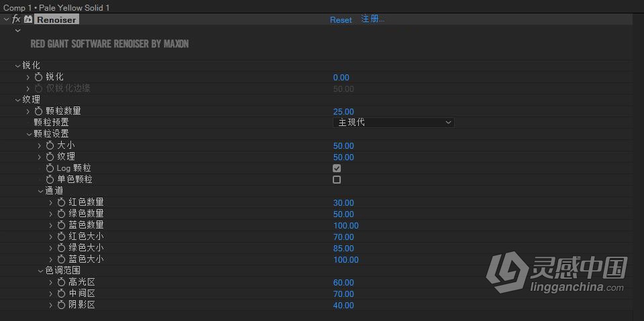Collapse the Renoiser effect

click(x=6, y=19)
